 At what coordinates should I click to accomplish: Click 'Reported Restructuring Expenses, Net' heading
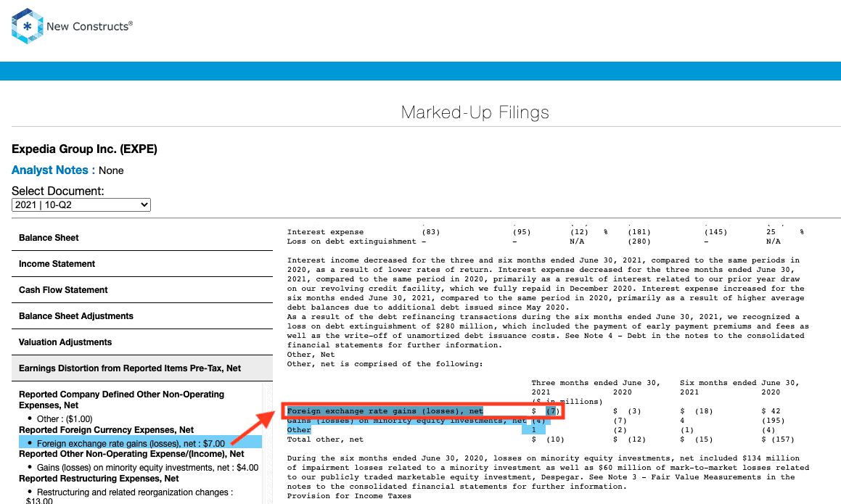coord(99,479)
